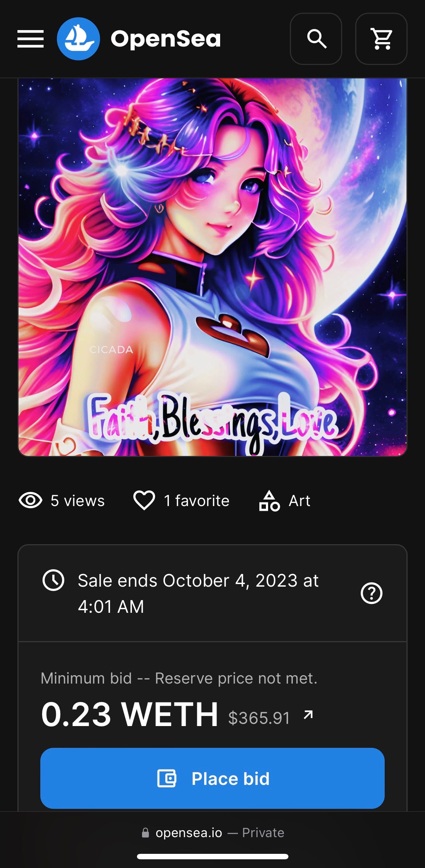
Task: Tap the opensea.io address bar
Action: click(x=212, y=832)
